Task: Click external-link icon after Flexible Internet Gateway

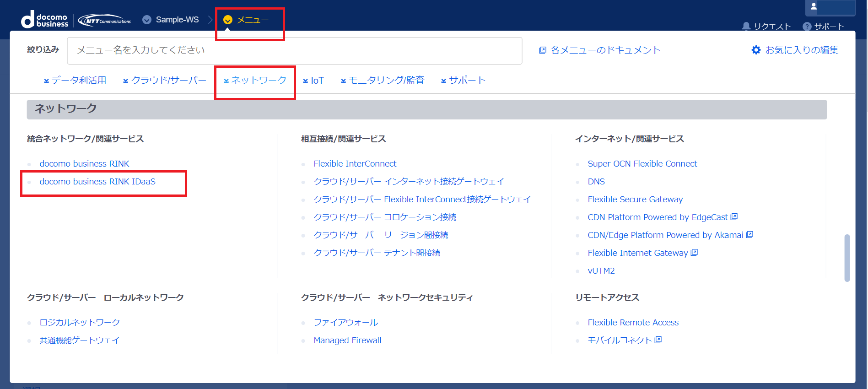Action: (x=694, y=252)
